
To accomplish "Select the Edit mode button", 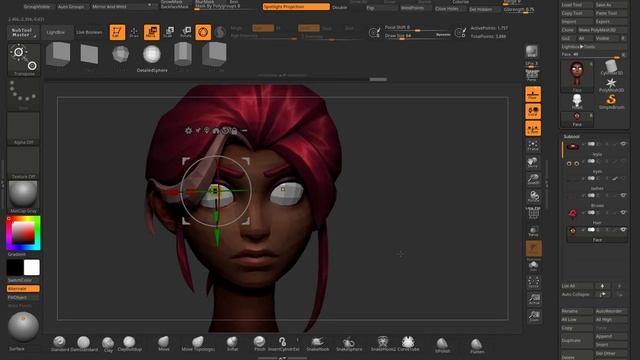I will tap(117, 32).
